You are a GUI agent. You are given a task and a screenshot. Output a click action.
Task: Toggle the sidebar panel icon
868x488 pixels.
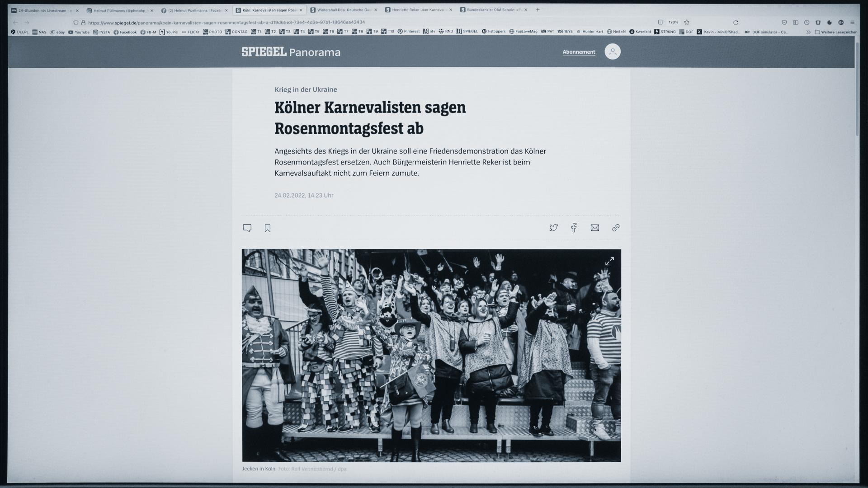tap(796, 22)
